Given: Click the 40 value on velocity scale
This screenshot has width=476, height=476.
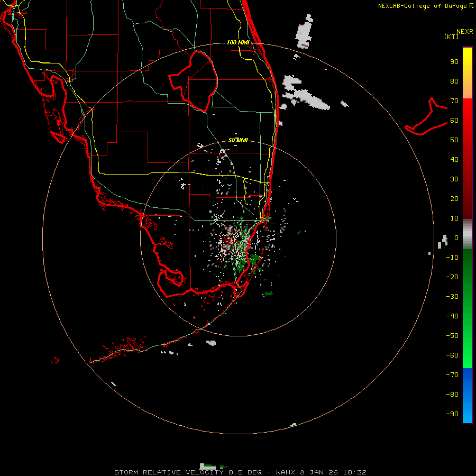Looking at the screenshot, I should [x=454, y=160].
